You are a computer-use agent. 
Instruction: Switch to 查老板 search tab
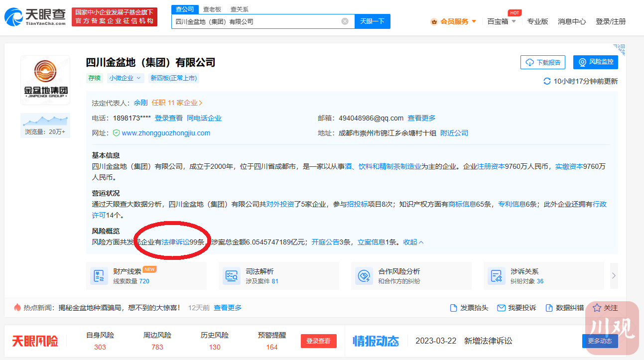click(x=212, y=9)
